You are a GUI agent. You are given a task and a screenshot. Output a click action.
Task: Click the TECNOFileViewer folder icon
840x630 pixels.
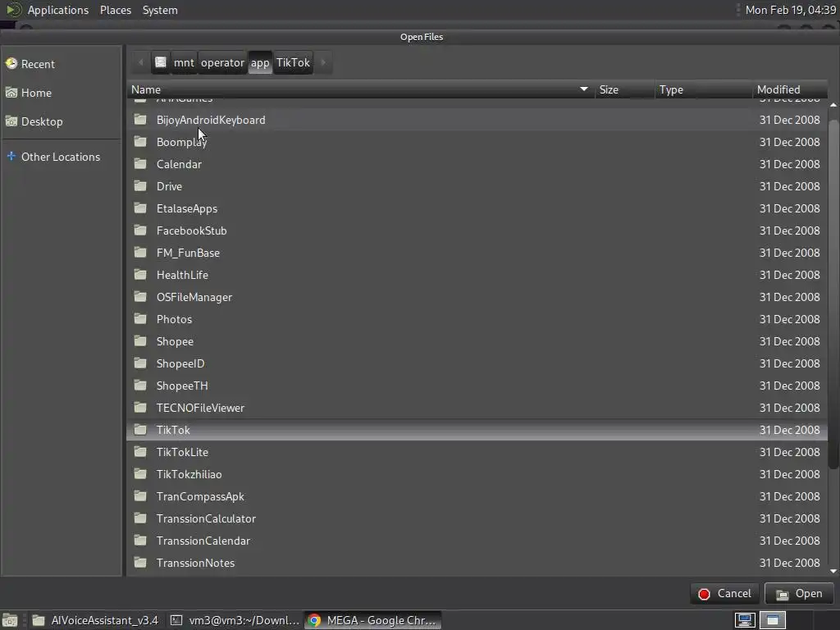coord(140,407)
